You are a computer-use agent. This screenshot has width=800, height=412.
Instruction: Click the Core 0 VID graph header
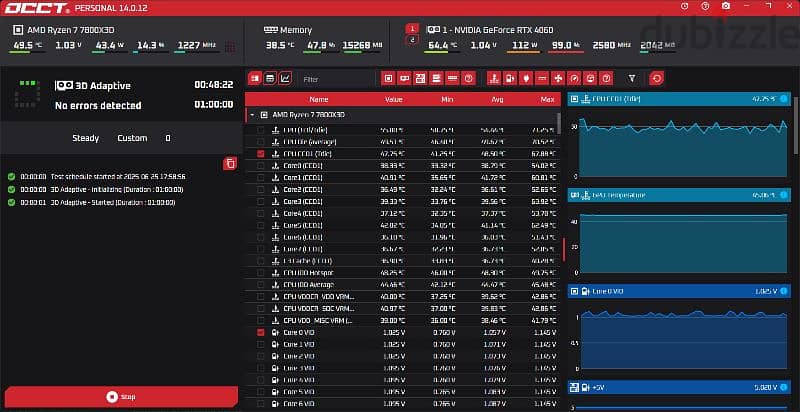(x=679, y=291)
